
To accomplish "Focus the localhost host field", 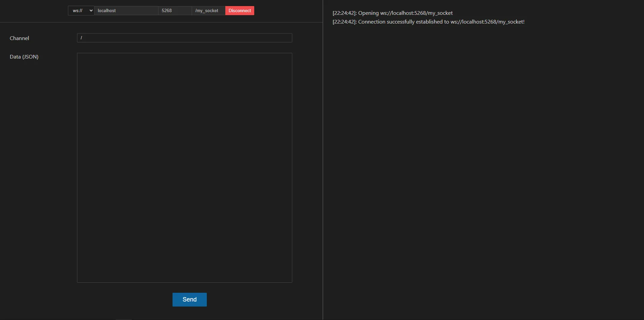I will pyautogui.click(x=126, y=11).
